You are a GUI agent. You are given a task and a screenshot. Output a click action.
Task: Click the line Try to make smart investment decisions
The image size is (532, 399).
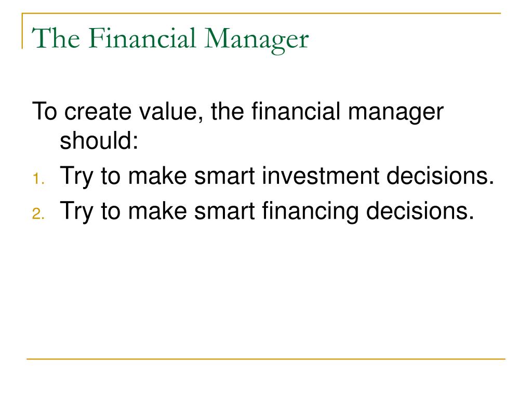(277, 176)
